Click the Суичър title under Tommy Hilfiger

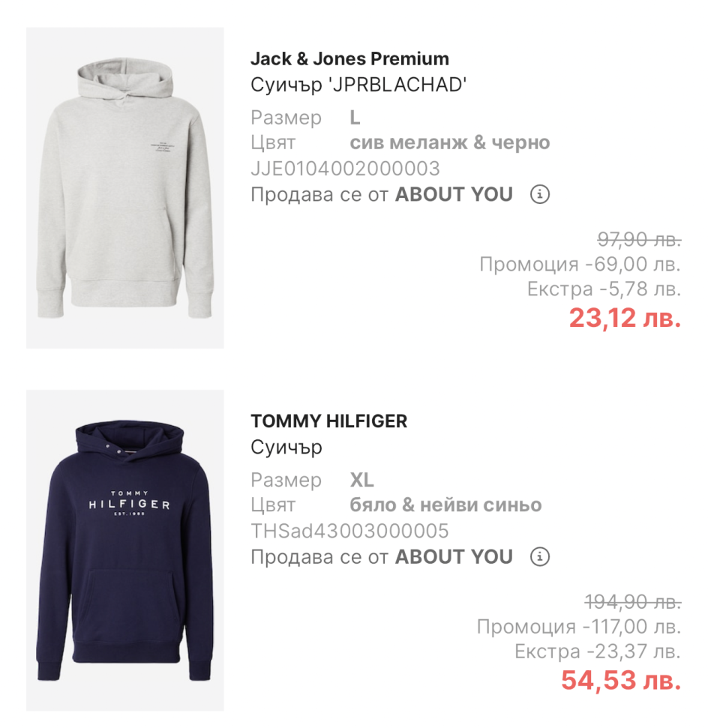(286, 448)
